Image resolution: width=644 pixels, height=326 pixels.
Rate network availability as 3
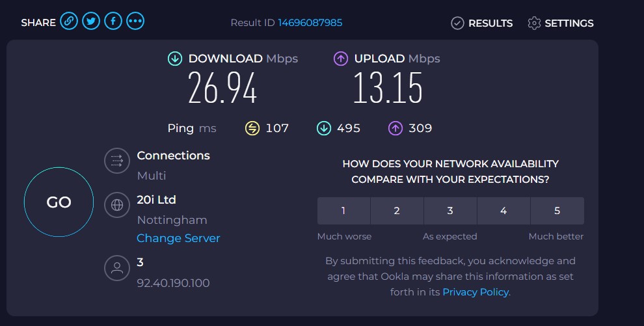pos(450,211)
